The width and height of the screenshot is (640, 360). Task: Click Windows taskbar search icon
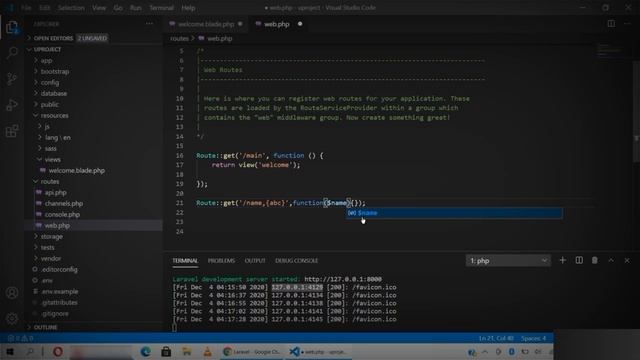point(30,351)
